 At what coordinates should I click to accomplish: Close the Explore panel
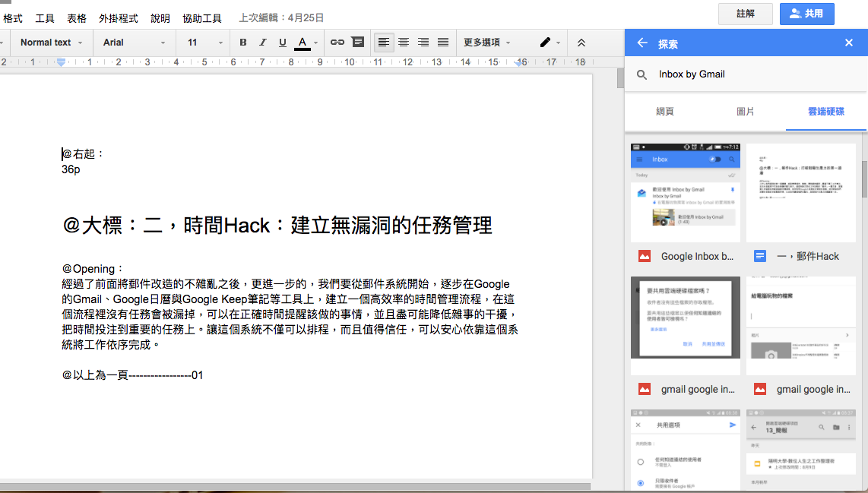tap(849, 43)
